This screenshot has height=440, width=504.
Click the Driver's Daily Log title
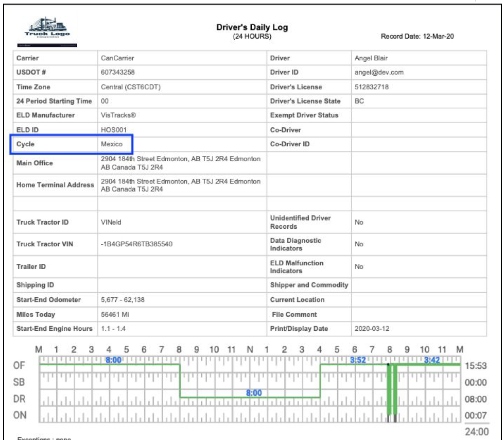pyautogui.click(x=252, y=28)
